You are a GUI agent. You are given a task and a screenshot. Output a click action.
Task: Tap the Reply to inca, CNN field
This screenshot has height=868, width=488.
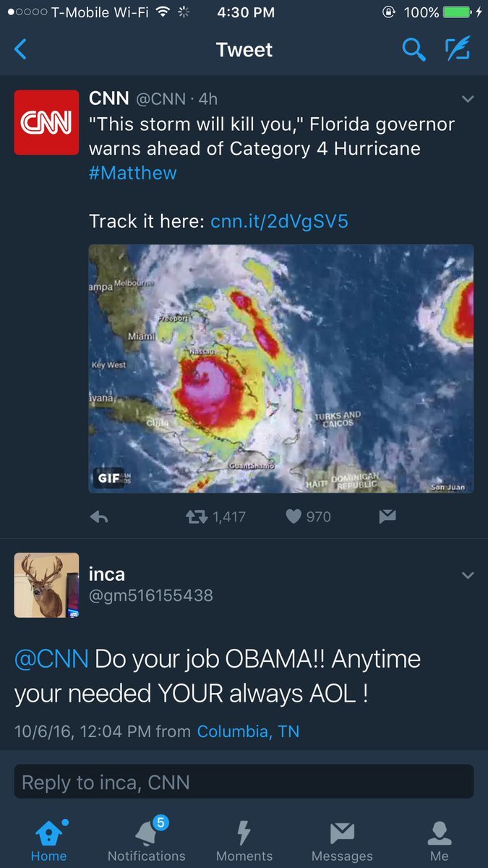[x=244, y=782]
